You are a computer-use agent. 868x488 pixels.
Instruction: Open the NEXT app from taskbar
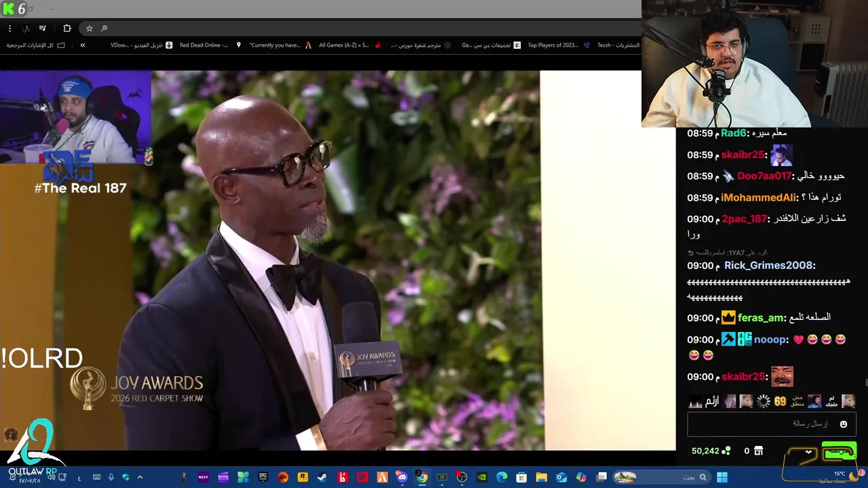click(x=203, y=477)
